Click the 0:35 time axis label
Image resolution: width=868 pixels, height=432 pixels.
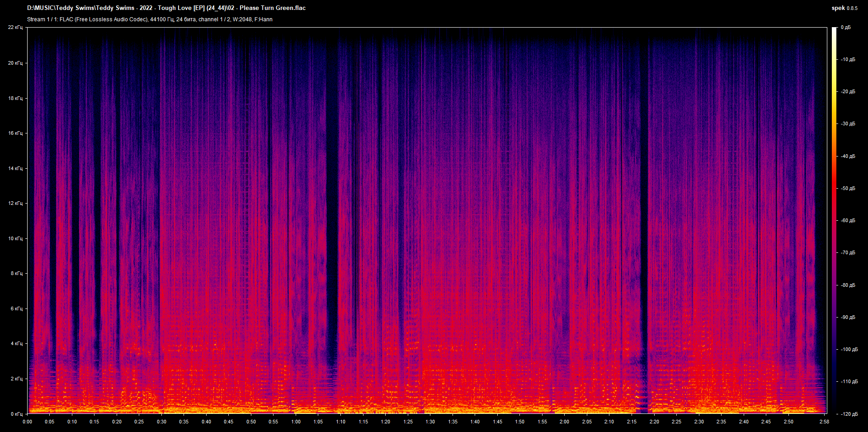pos(184,422)
